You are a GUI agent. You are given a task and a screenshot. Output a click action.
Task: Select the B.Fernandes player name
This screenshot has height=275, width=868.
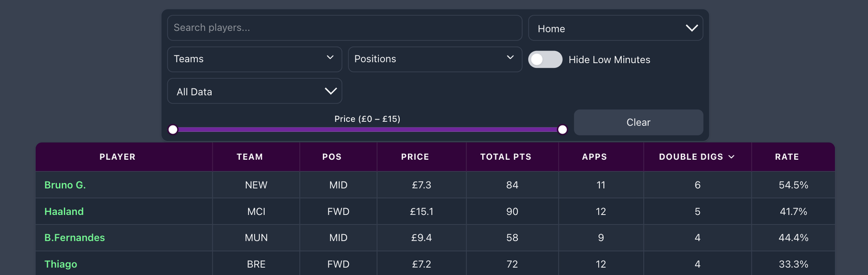[74, 238]
